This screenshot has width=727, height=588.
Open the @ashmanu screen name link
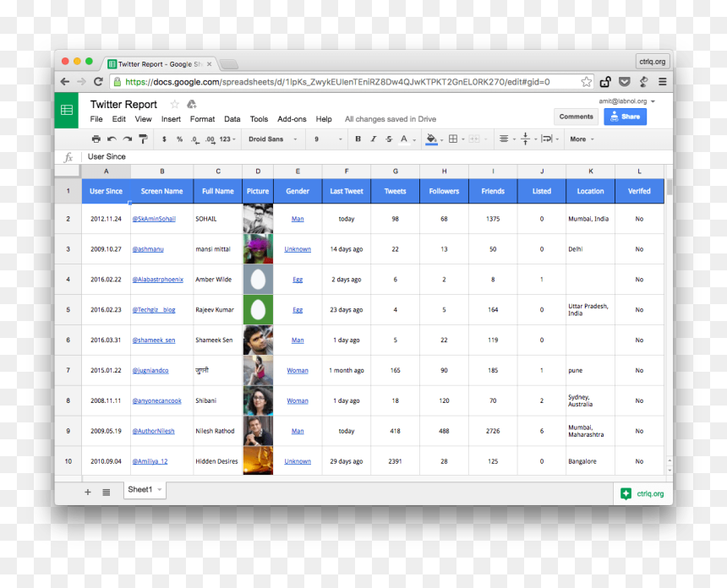click(148, 249)
